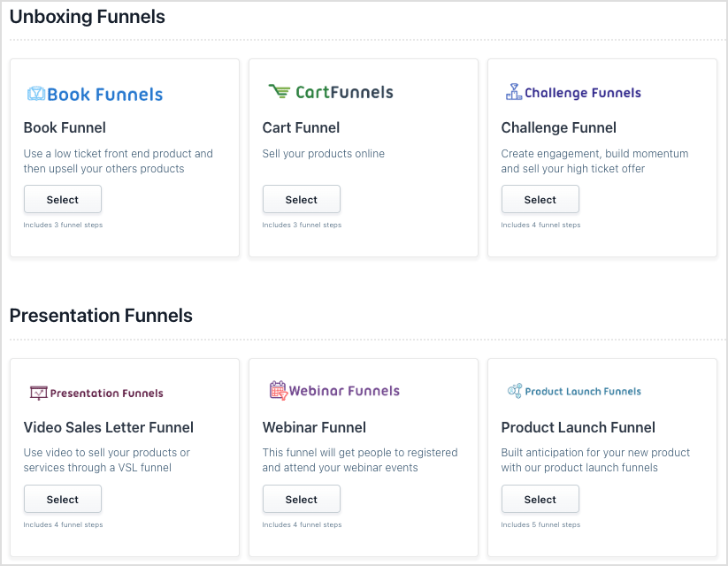Click the Product Launch Funnels logo text

click(x=583, y=392)
